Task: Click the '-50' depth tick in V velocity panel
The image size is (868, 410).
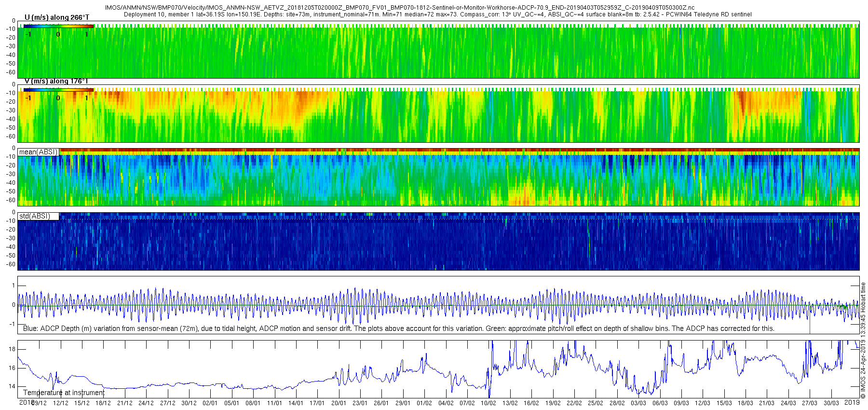Action: pyautogui.click(x=10, y=128)
